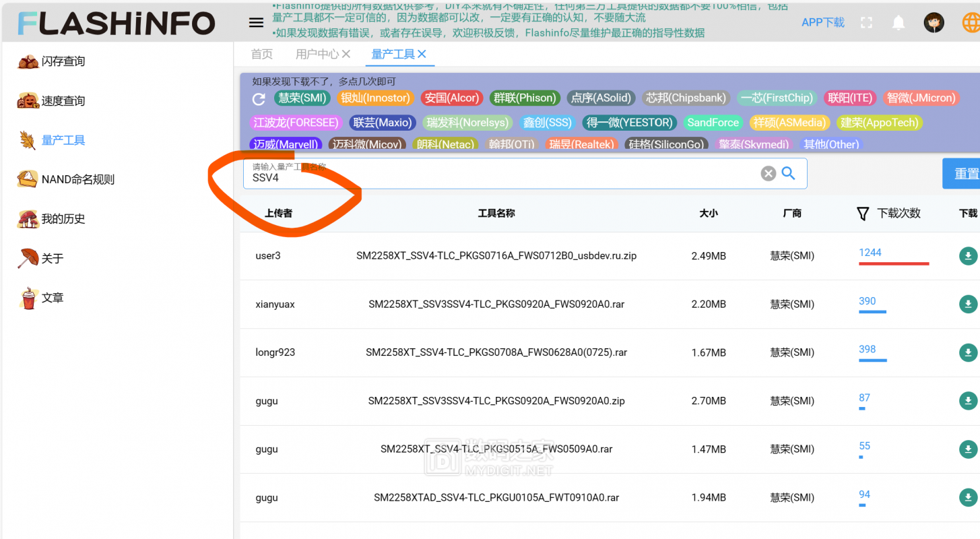Filter by 安国(Alcor) vendor tag
This screenshot has width=980, height=539.
(451, 98)
